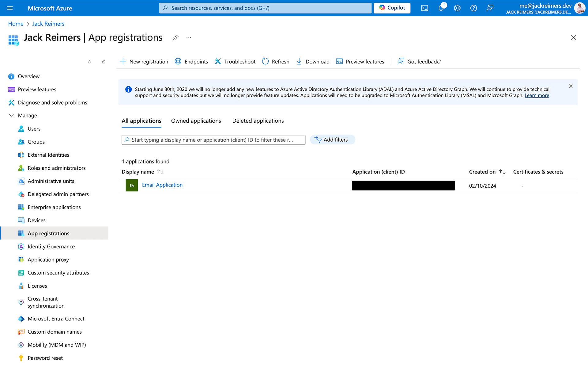This screenshot has width=588, height=368.
Task: Dismiss the ADAL deprecation notice
Action: pos(571,86)
